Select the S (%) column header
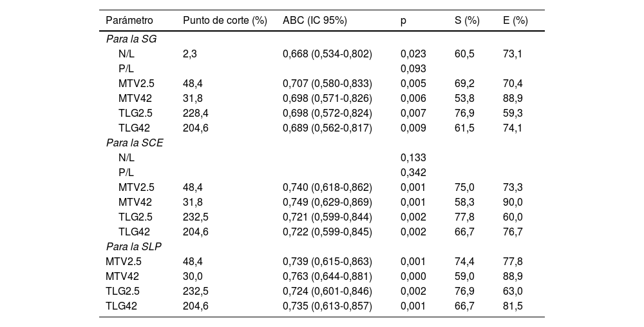The image size is (644, 327). pos(467,21)
